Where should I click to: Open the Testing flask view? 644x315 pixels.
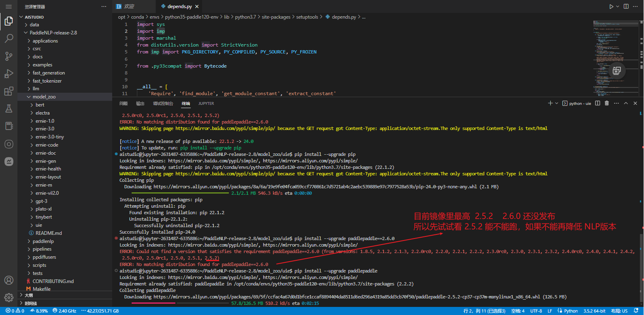pos(9,109)
